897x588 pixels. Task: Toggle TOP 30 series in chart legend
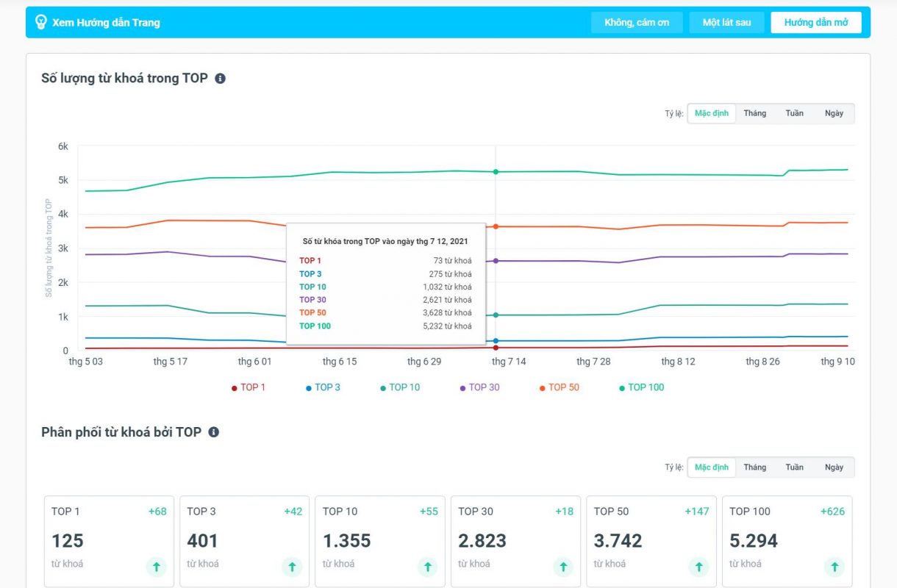pyautogui.click(x=479, y=387)
